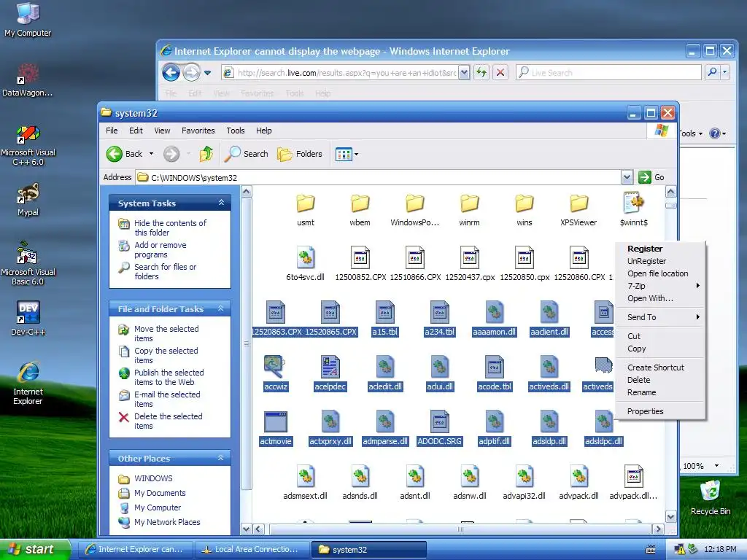Click the Live Search box in Internet Explorer

pyautogui.click(x=608, y=72)
